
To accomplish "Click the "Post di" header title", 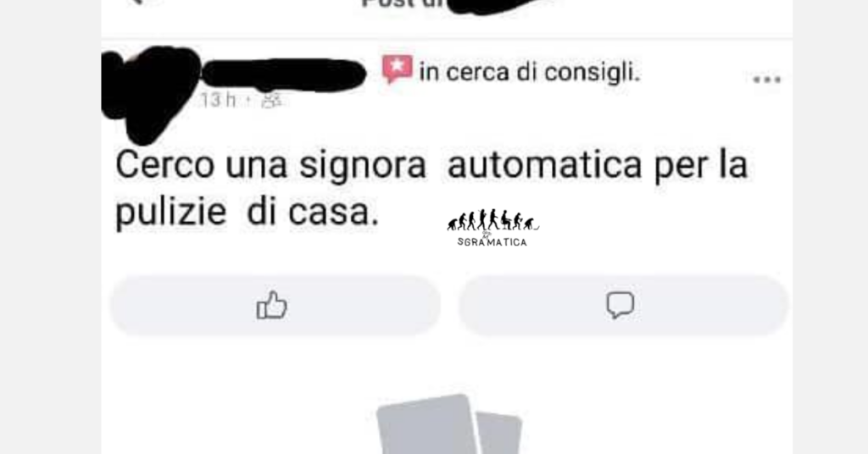I will [400, 3].
